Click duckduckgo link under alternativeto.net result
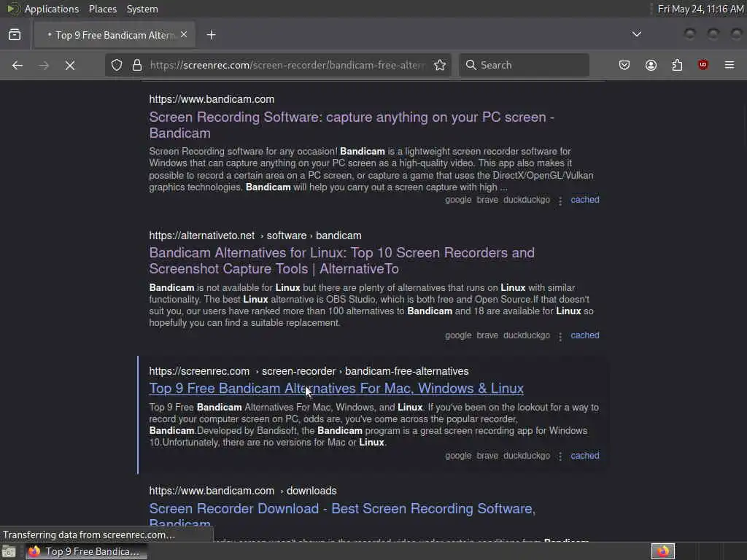Screen dimensions: 747x560 [x=527, y=335]
